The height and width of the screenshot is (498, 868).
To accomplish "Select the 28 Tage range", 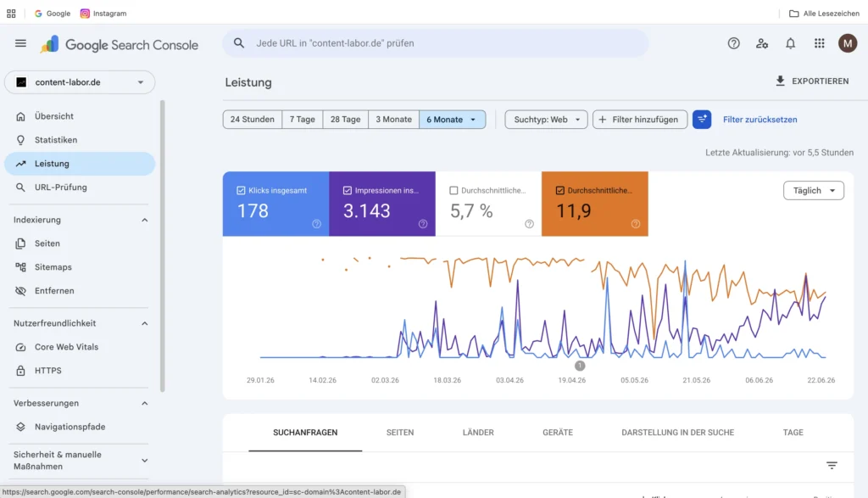I will (x=346, y=119).
